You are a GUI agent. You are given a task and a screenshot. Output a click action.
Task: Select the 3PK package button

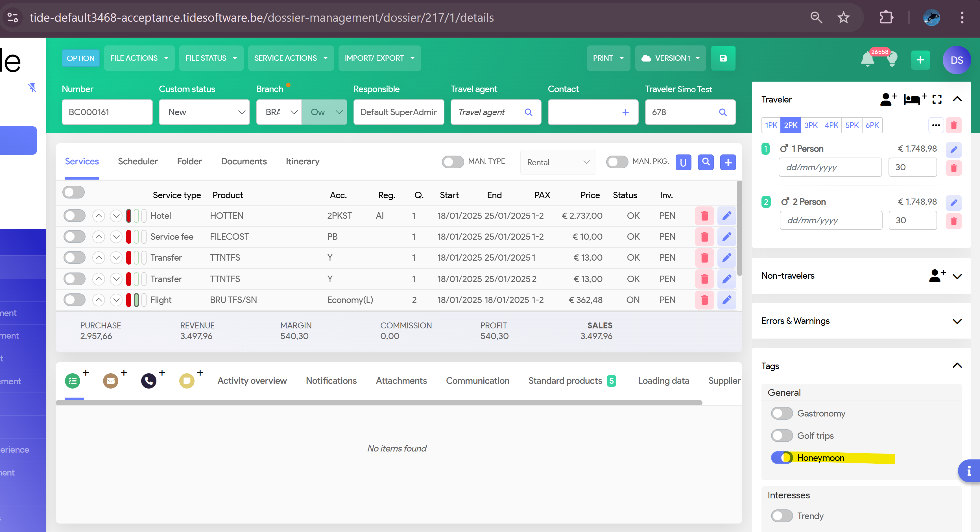[811, 125]
